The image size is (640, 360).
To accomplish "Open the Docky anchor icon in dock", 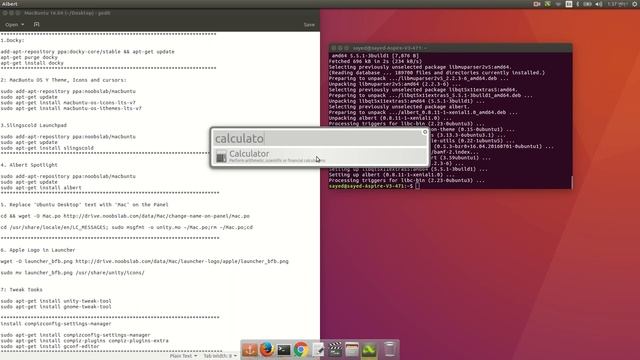I will (249, 350).
